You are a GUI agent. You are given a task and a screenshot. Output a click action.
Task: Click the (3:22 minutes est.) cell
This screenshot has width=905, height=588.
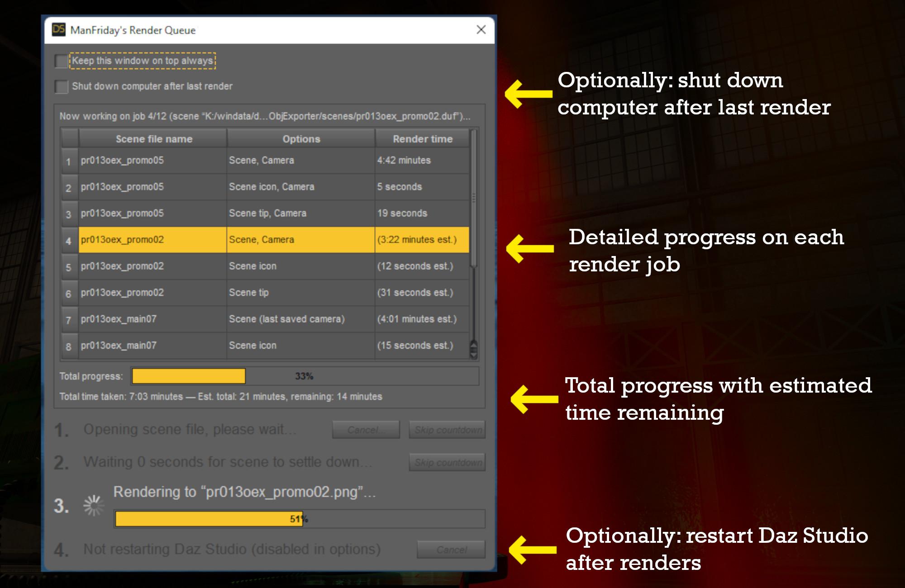(x=422, y=240)
